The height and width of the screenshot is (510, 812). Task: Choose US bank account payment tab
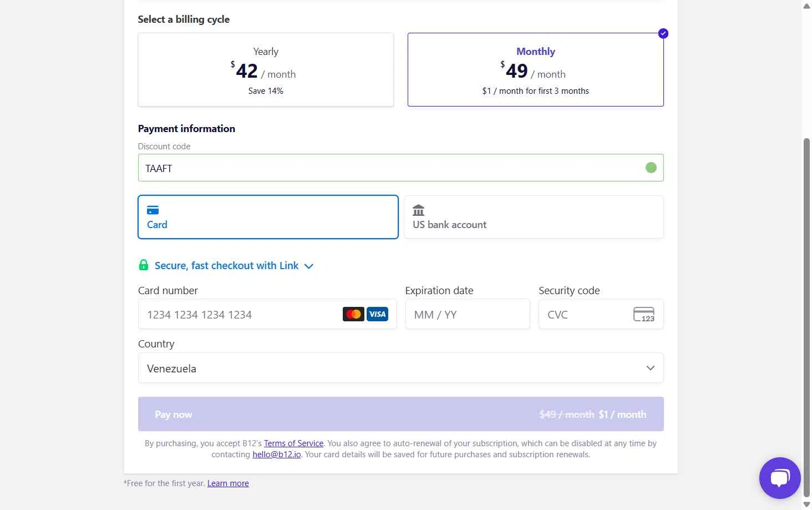534,217
